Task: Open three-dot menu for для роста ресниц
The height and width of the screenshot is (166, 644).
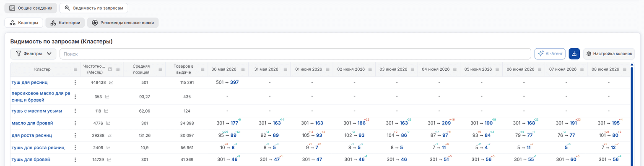Action: [x=75, y=135]
